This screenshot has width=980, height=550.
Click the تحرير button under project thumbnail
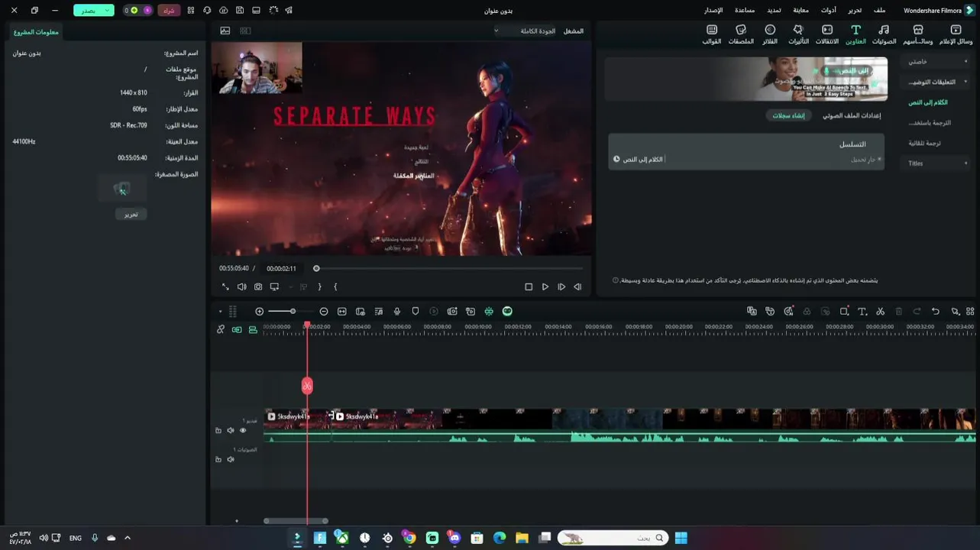(x=131, y=215)
